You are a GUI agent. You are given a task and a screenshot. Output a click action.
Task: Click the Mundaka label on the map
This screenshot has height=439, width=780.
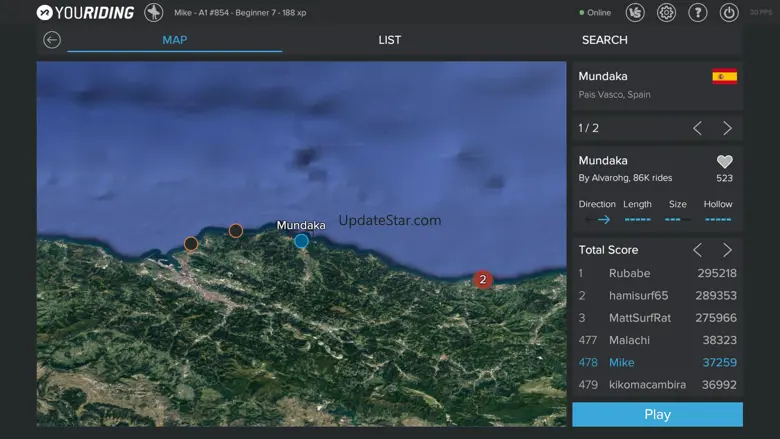301,225
